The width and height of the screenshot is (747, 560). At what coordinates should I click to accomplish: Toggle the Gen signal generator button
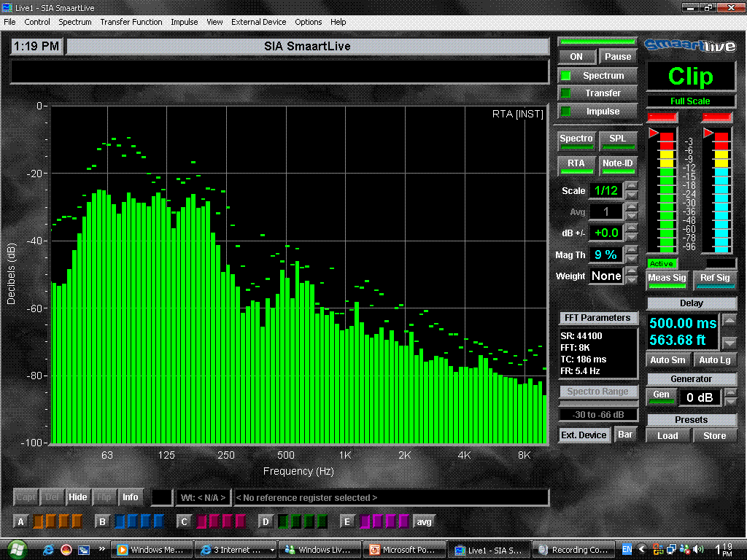pos(661,397)
